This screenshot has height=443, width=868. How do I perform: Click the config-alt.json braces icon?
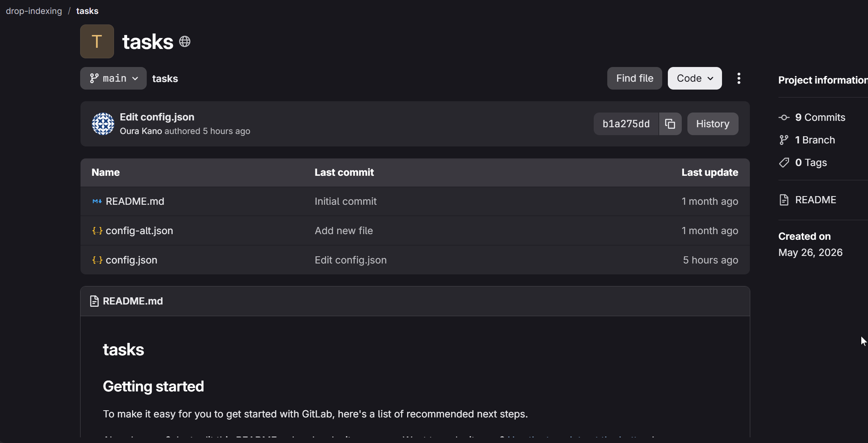(97, 231)
